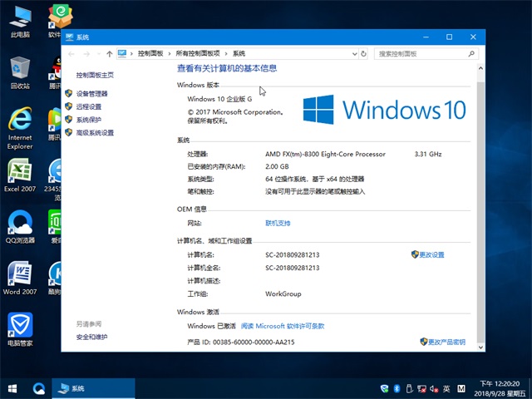The width and height of the screenshot is (532, 399).
Task: Select 控制面板 in the address breadcrumb
Action: coord(150,54)
